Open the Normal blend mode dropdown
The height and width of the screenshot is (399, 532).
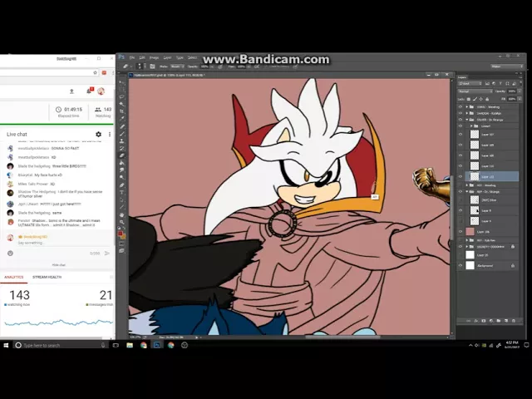(475, 91)
